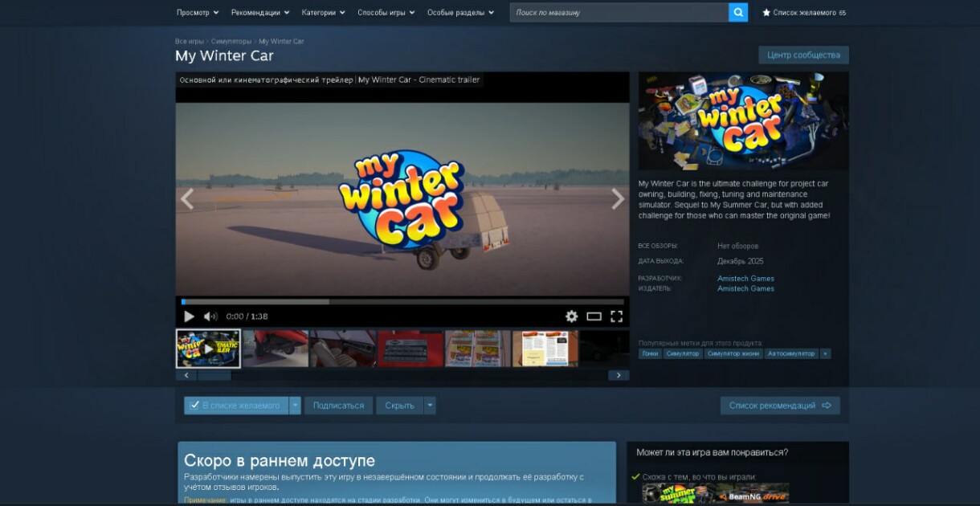The height and width of the screenshot is (506, 980).
Task: Click 'Подписаться' button
Action: pos(338,406)
